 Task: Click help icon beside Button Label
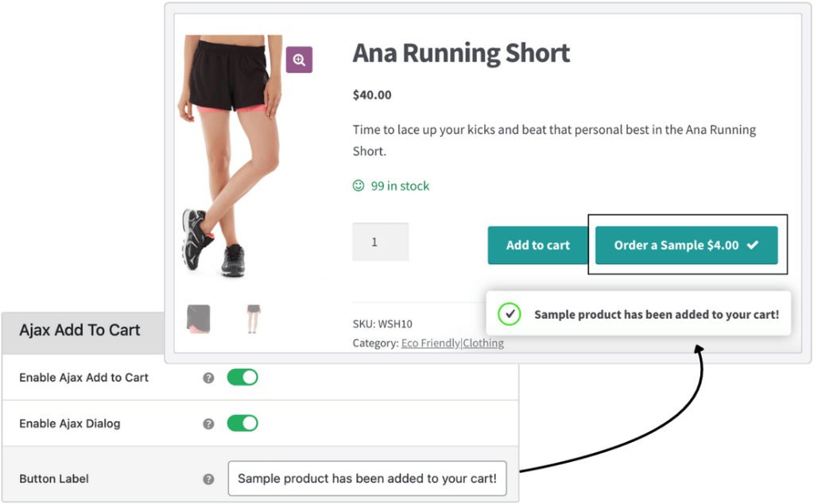(209, 479)
